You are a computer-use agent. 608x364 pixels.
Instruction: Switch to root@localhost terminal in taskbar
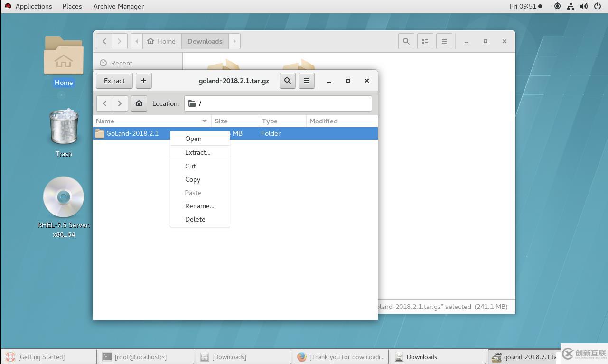(x=146, y=357)
